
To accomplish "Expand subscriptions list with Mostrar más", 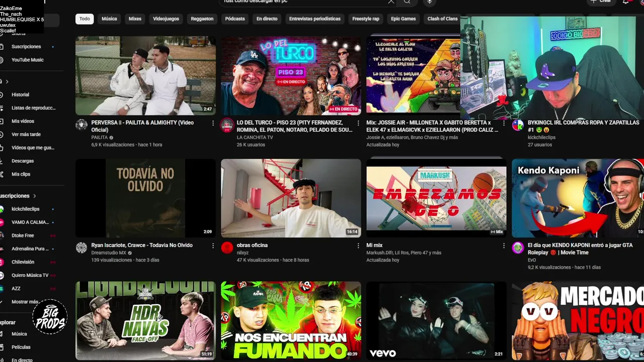I will [25, 302].
